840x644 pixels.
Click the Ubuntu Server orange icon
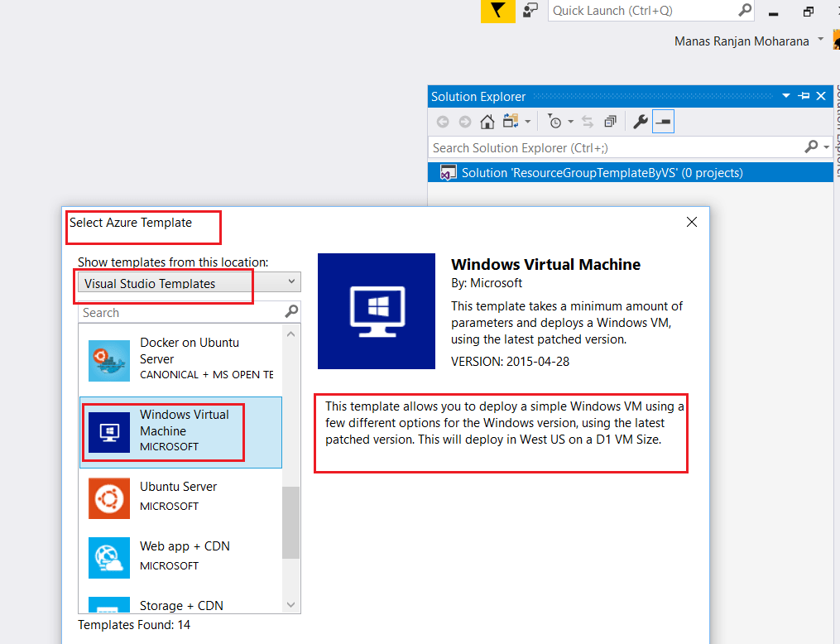pos(108,498)
